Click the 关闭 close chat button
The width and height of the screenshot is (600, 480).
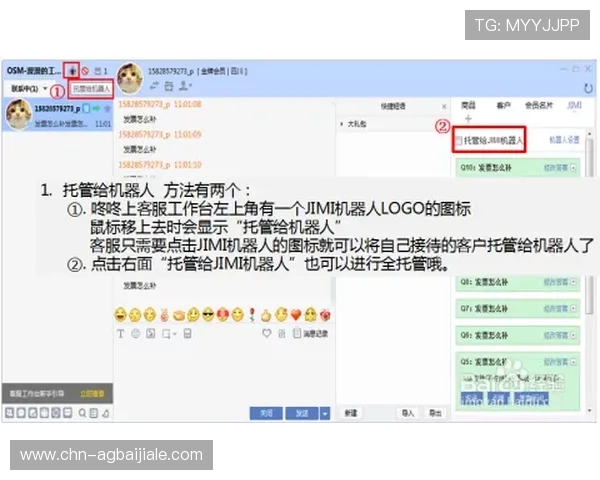(x=266, y=413)
